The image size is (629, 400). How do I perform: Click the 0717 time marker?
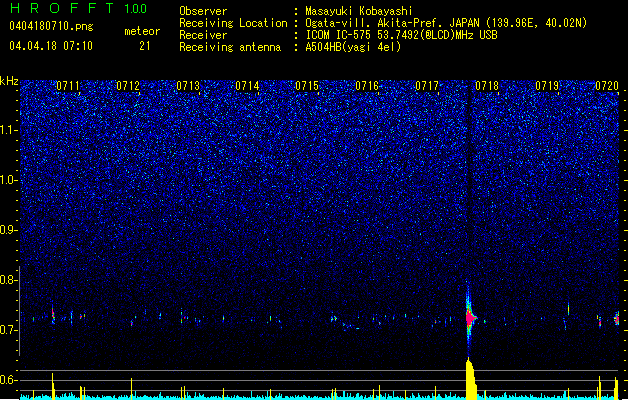pos(427,86)
